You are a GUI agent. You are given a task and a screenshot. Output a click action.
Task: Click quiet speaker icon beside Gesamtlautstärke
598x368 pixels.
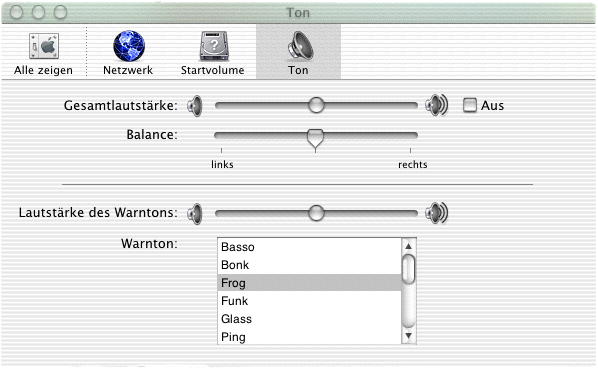pos(195,106)
